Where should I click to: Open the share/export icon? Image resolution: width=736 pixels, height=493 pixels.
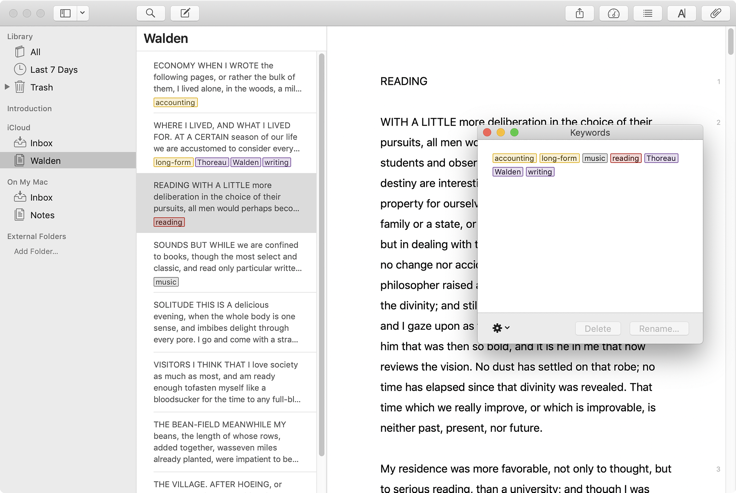580,13
